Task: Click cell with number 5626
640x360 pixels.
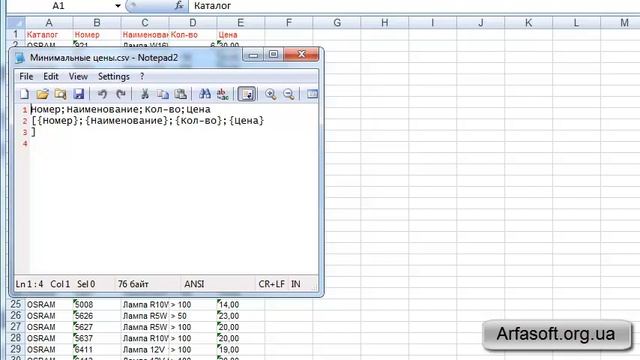Action: (97, 316)
